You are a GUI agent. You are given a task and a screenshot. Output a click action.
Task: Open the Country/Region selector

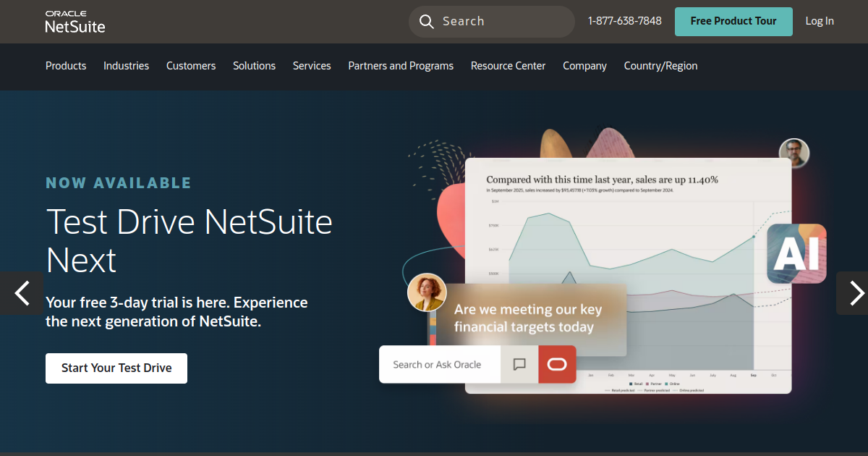661,66
